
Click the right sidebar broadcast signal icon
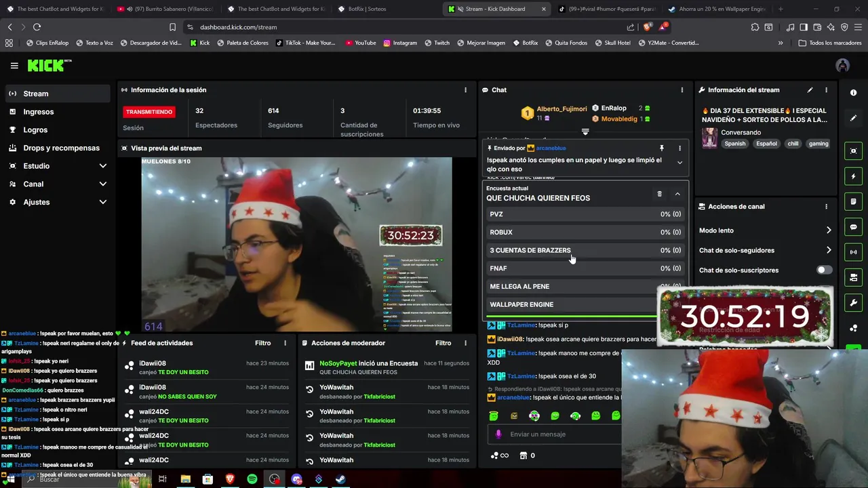point(853,252)
